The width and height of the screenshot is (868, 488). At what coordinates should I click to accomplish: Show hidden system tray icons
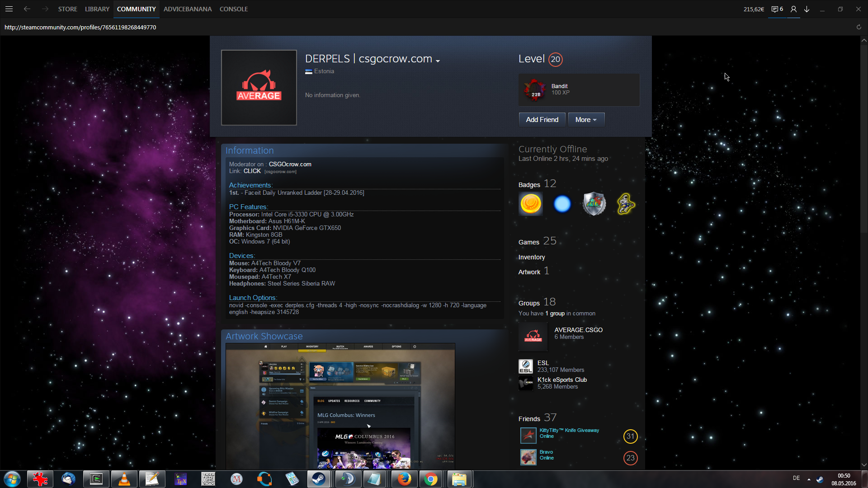pos(809,479)
